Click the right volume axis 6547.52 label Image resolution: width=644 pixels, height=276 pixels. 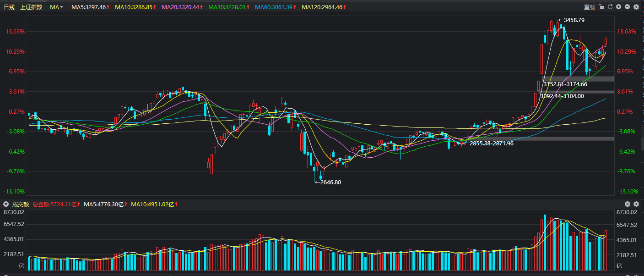[627, 225]
